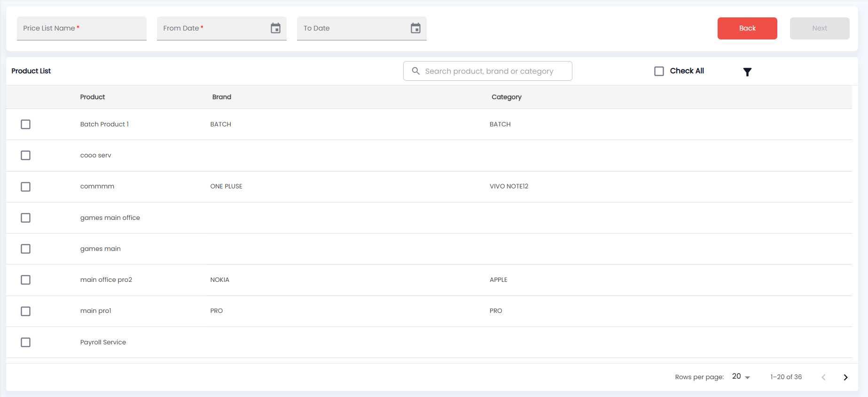Tick the Check All checkbox
Image resolution: width=868 pixels, height=397 pixels.
[659, 71]
